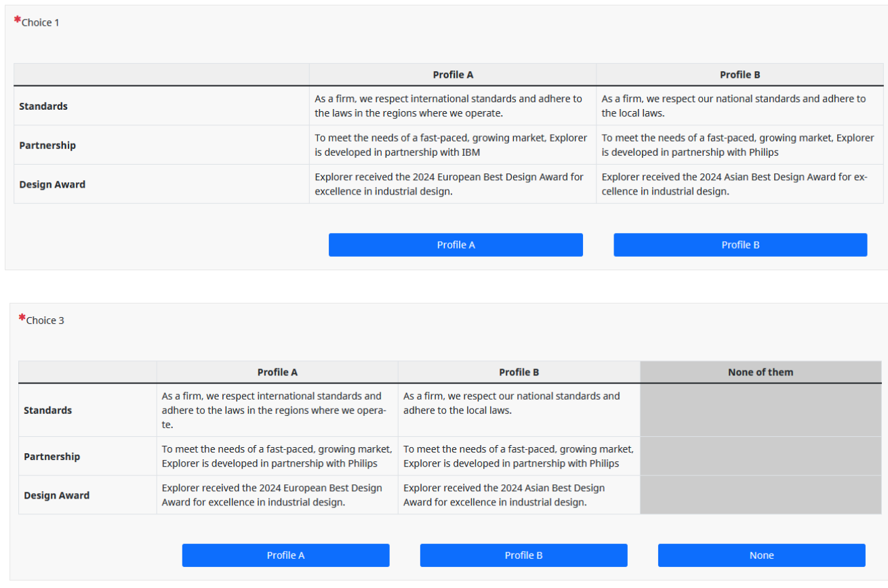Screen dimensions: 888x588
Task: Choose Profile A button in Choice 1
Action: point(456,245)
